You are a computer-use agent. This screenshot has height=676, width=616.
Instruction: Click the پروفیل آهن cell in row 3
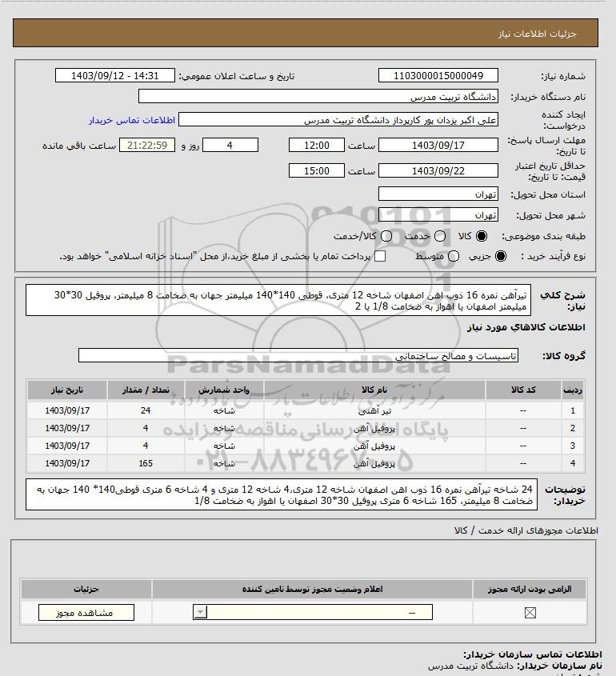(x=374, y=446)
